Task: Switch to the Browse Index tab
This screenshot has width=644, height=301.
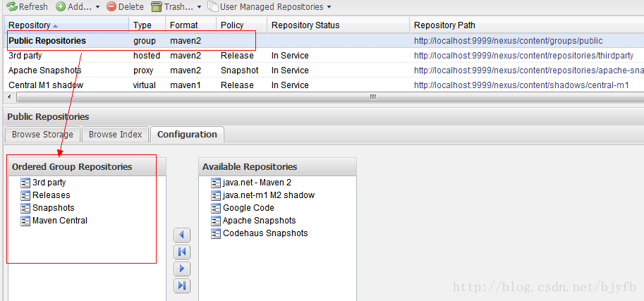Action: tap(115, 134)
